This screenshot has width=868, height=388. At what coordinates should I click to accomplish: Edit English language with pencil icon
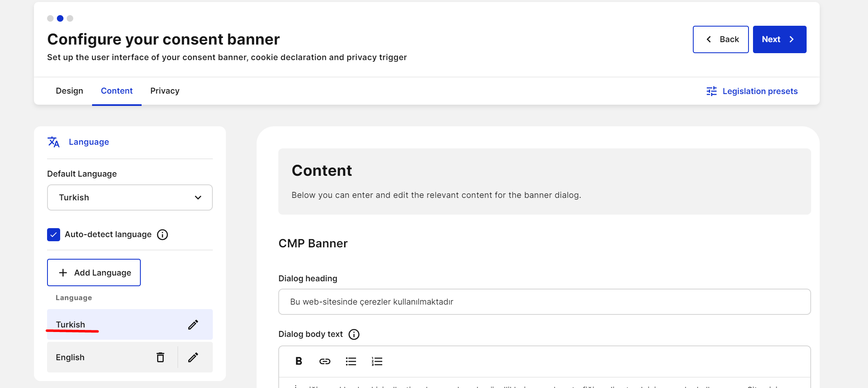pyautogui.click(x=193, y=357)
